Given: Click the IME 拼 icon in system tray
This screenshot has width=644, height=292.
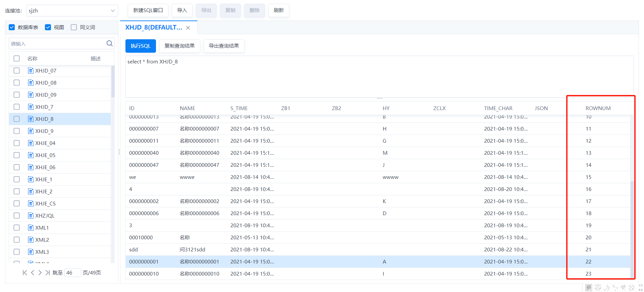Looking at the screenshot, I should (x=588, y=288).
